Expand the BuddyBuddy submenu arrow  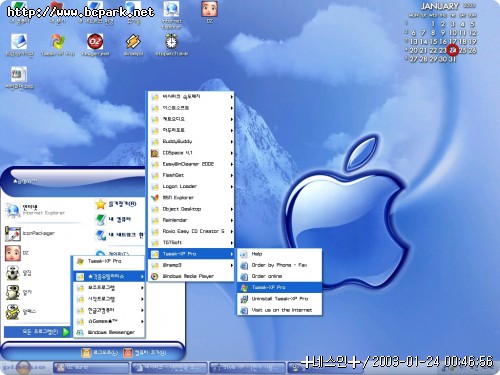[231, 142]
